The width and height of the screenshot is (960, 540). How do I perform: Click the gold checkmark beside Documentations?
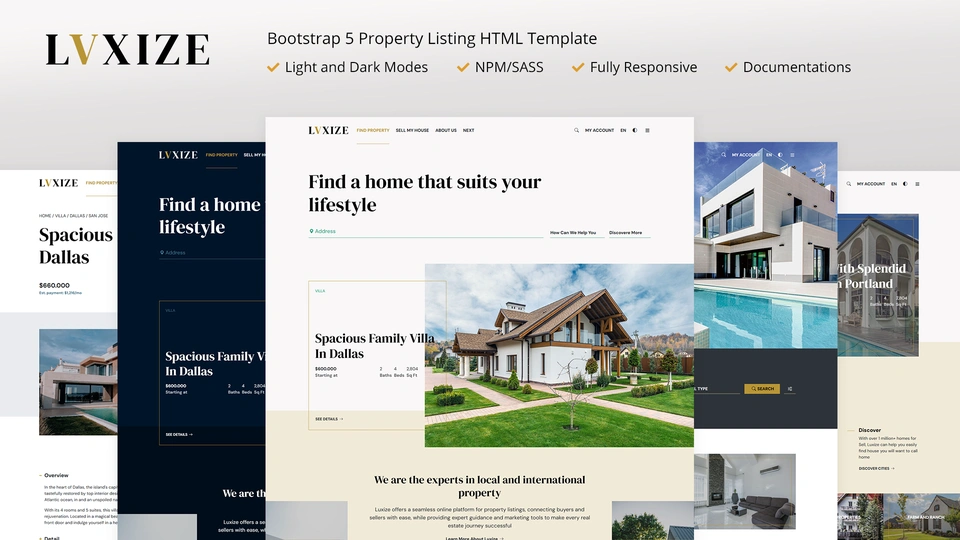pyautogui.click(x=731, y=67)
